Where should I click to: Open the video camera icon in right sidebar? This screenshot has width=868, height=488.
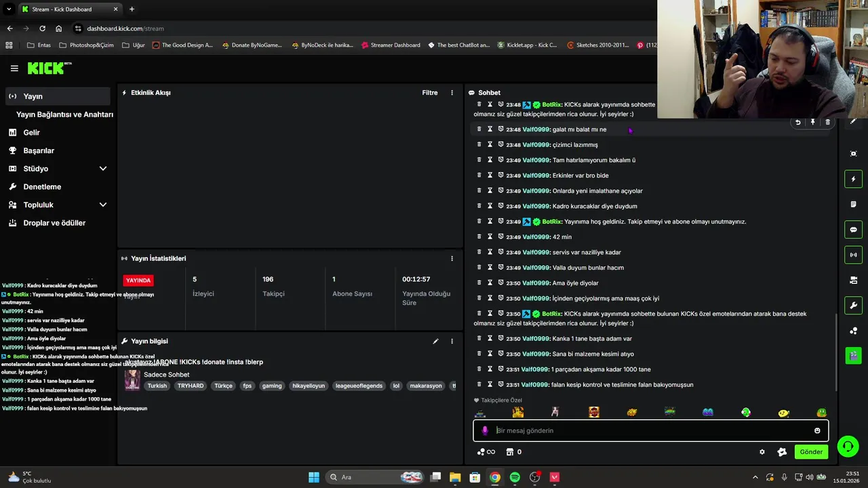click(854, 280)
